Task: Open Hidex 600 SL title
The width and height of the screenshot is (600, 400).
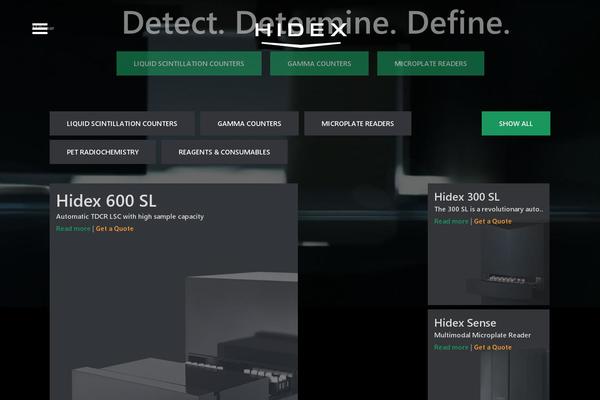Action: pyautogui.click(x=106, y=201)
